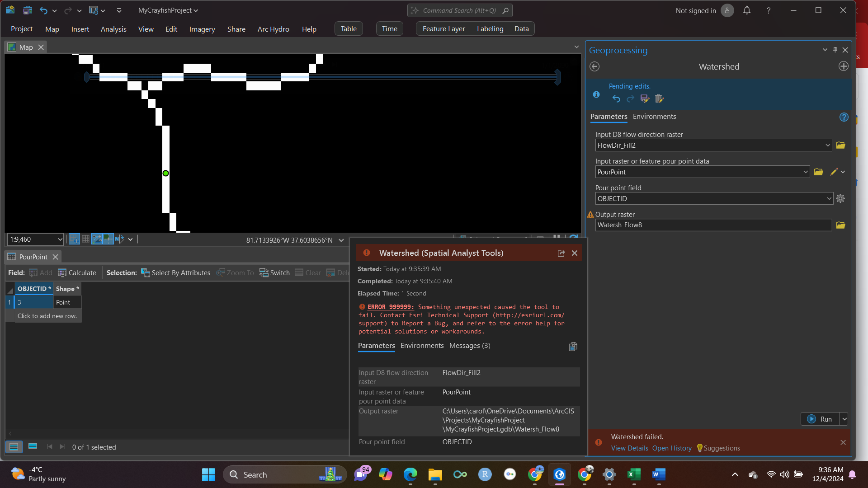Click the Output raster name field

click(713, 225)
